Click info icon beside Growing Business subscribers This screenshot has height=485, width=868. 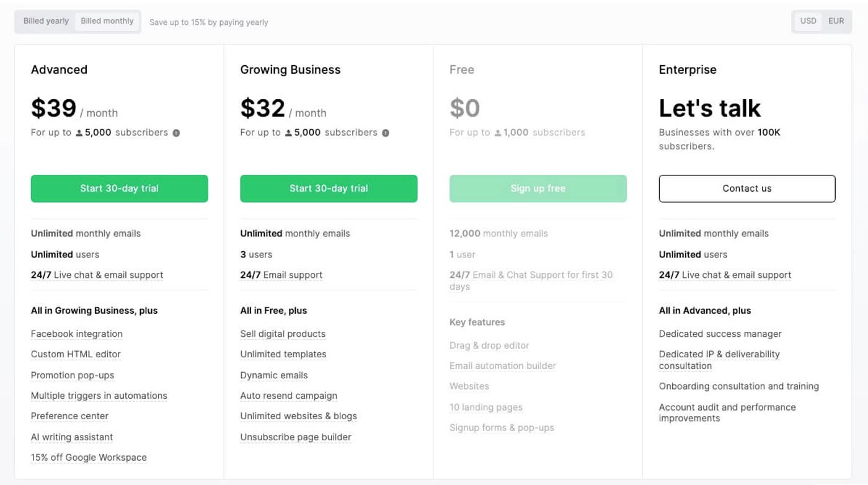coord(386,133)
